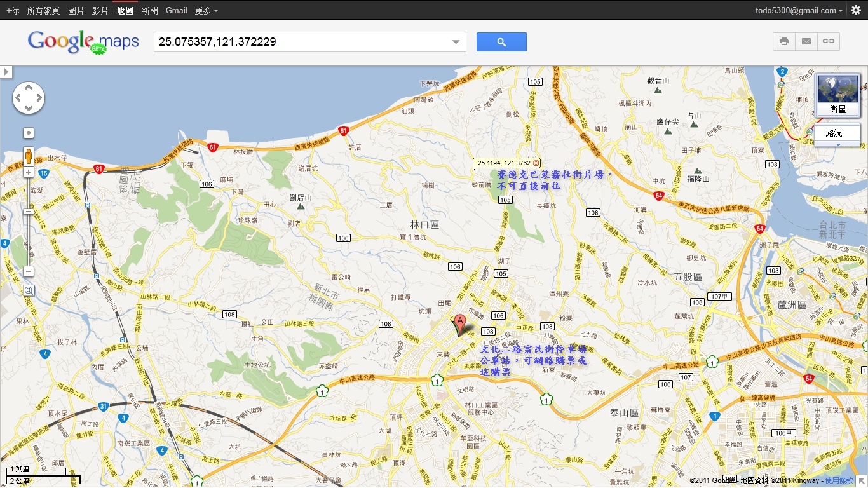Click the chain link icon button
Image resolution: width=868 pixels, height=488 pixels.
click(x=829, y=41)
